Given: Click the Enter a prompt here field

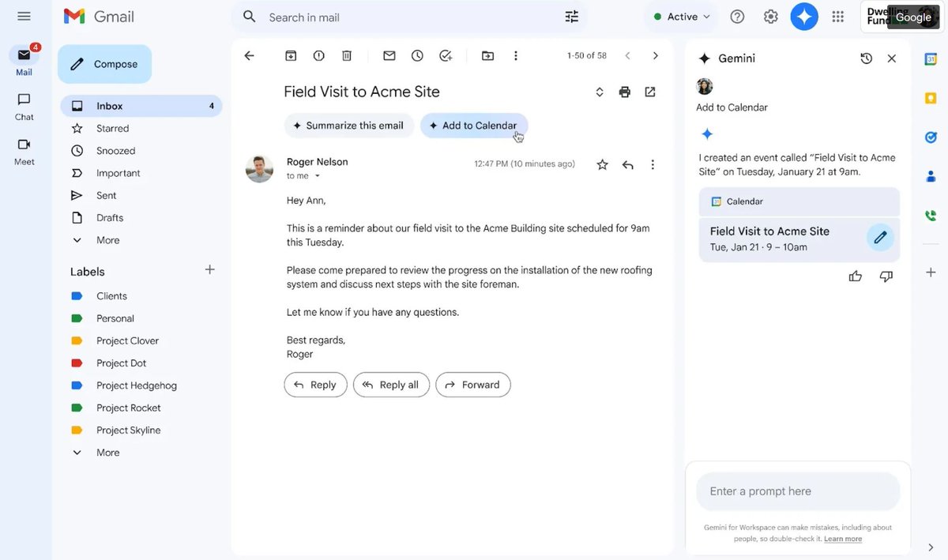Looking at the screenshot, I should [798, 491].
